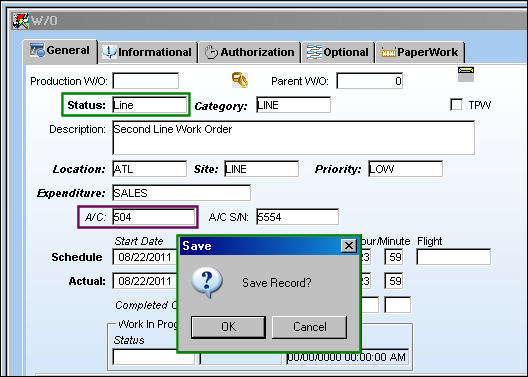This screenshot has height=377, width=528.
Task: Click the Status field showing Line
Action: coord(150,105)
